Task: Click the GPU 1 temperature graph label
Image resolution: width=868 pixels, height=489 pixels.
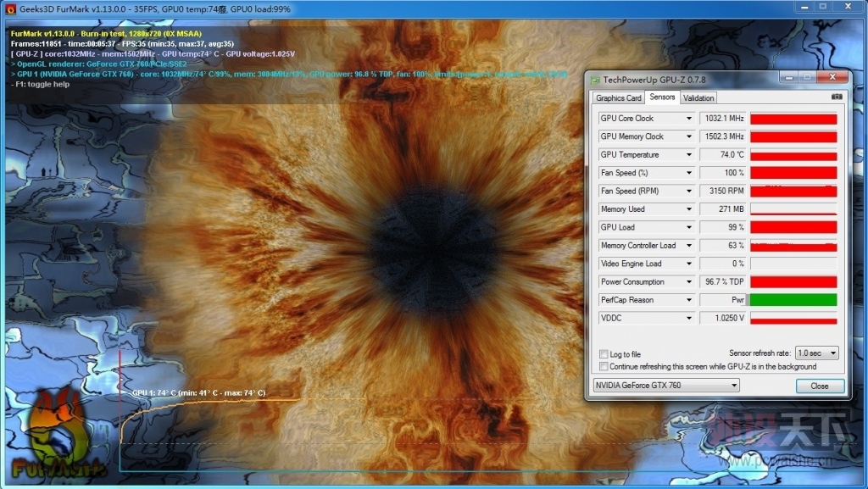Action: pos(198,392)
